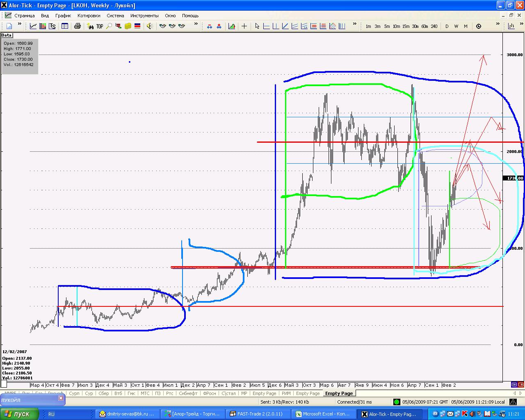The image size is (525, 420).
Task: Open the График menu
Action: (x=63, y=16)
